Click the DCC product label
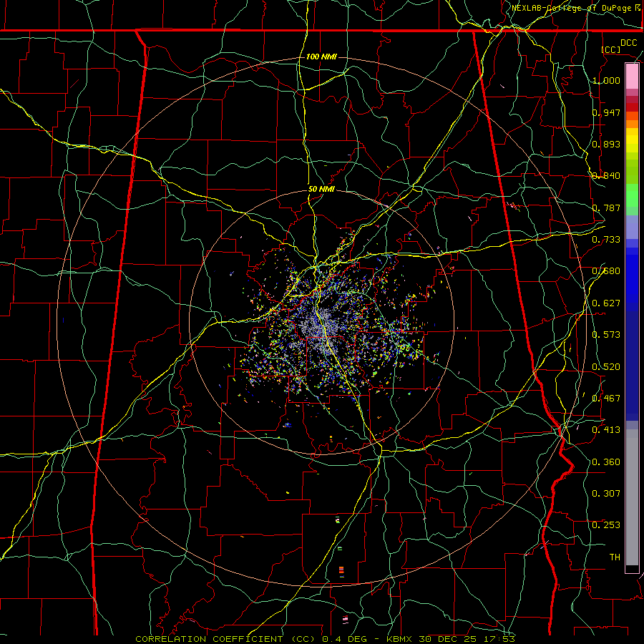The height and width of the screenshot is (644, 644). coord(628,43)
